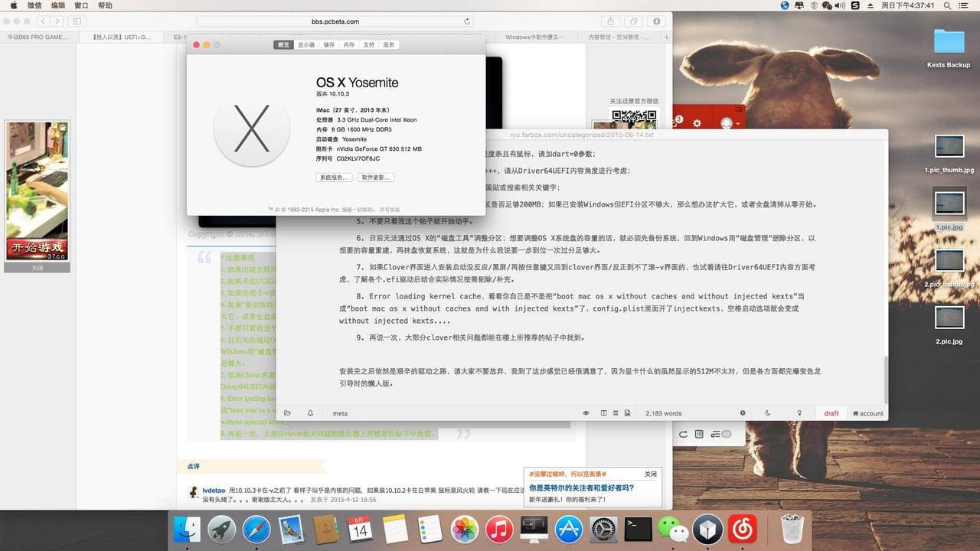Click the open-folder icon in editor status bar

[287, 413]
